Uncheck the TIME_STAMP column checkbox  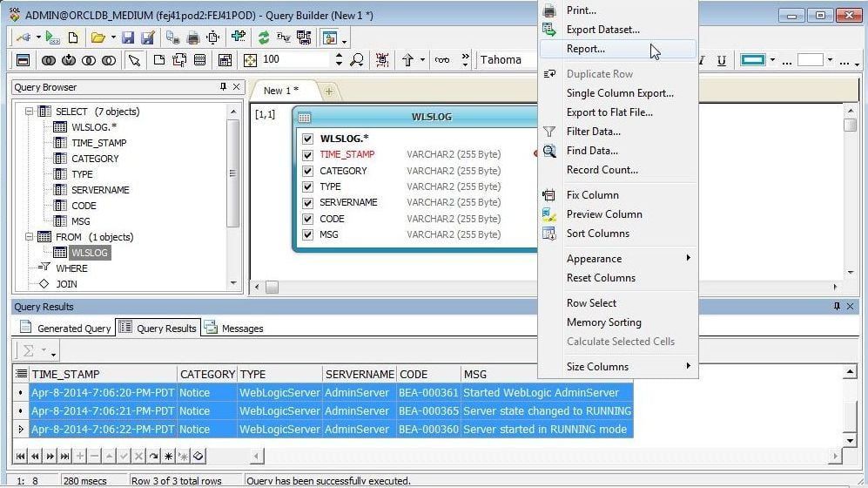click(x=307, y=155)
